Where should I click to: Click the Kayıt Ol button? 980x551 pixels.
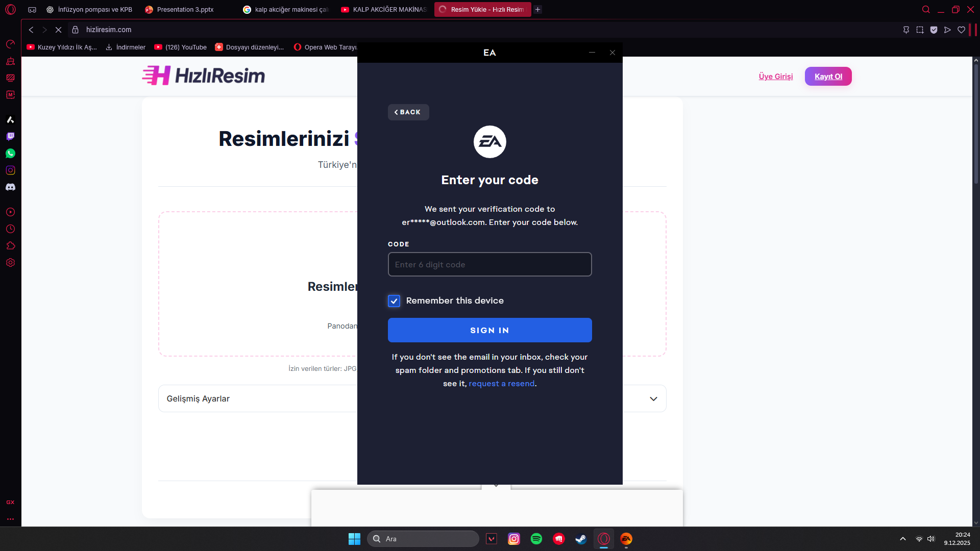click(828, 77)
